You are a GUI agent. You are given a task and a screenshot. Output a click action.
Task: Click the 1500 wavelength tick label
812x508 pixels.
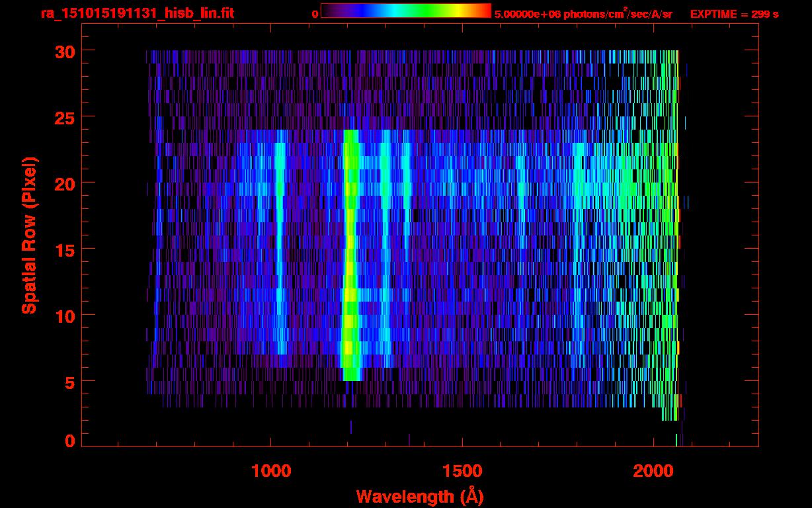point(462,470)
